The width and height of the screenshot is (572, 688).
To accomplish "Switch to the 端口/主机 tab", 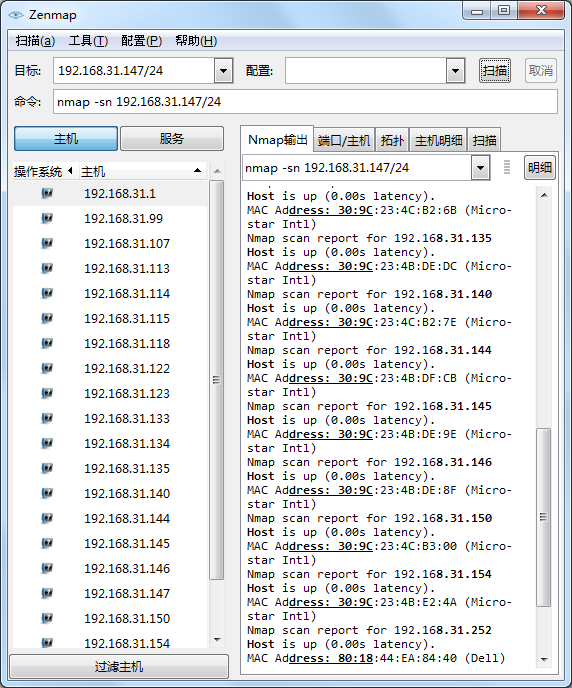I will pos(344,140).
